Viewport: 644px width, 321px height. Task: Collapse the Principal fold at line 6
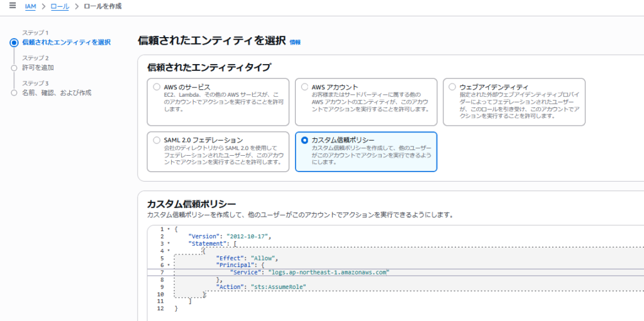pos(169,265)
